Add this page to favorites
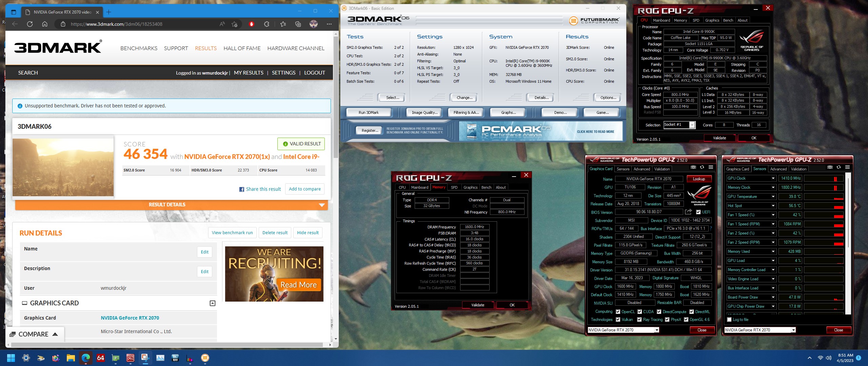 (x=234, y=24)
